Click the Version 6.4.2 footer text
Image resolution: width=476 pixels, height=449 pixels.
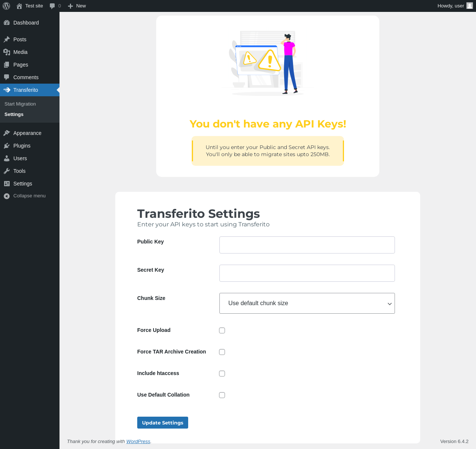click(x=454, y=442)
